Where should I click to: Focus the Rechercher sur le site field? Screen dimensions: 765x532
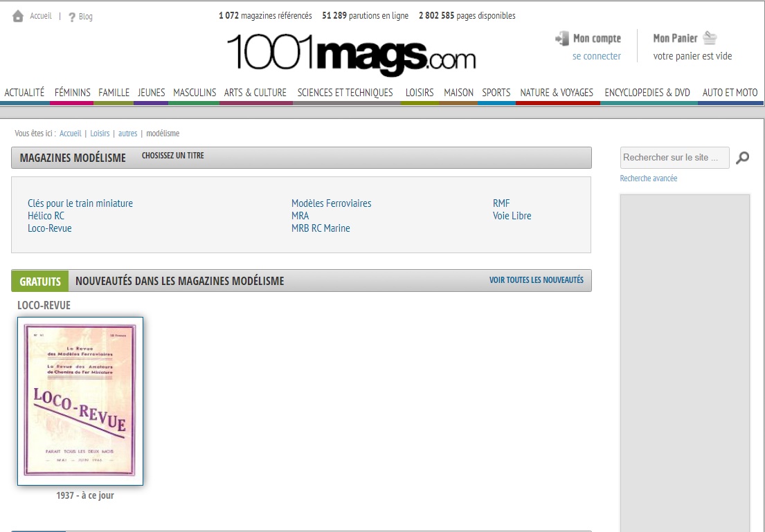pyautogui.click(x=675, y=158)
